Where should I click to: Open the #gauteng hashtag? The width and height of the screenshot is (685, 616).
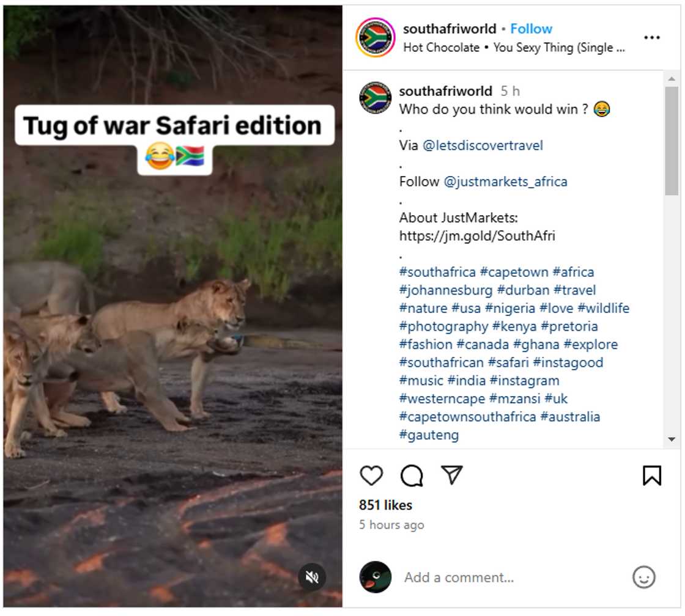pos(429,435)
